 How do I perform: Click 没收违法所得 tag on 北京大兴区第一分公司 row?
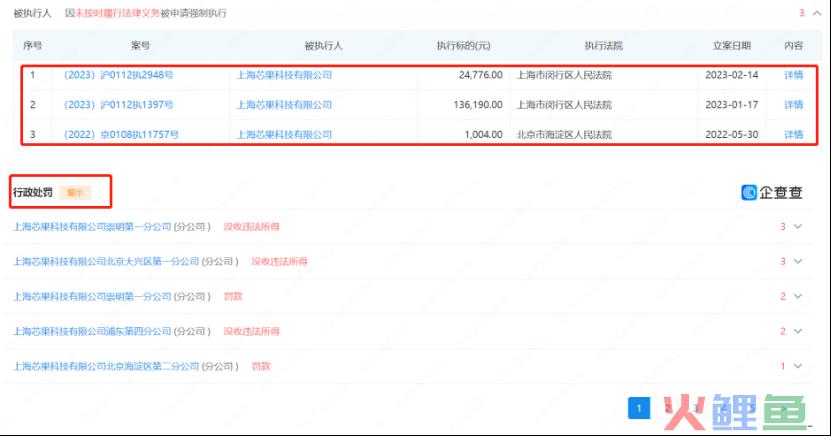click(x=279, y=261)
